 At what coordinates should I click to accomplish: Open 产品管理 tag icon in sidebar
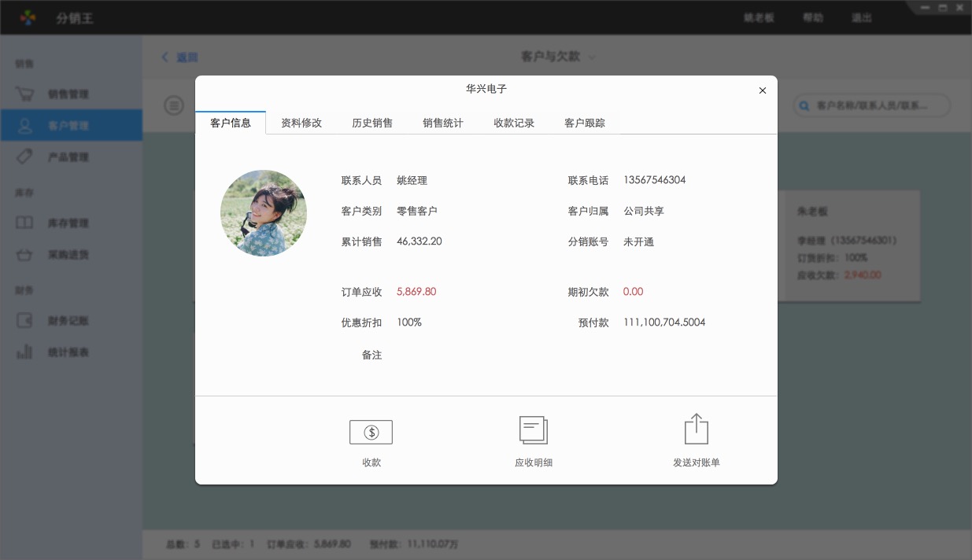point(25,157)
